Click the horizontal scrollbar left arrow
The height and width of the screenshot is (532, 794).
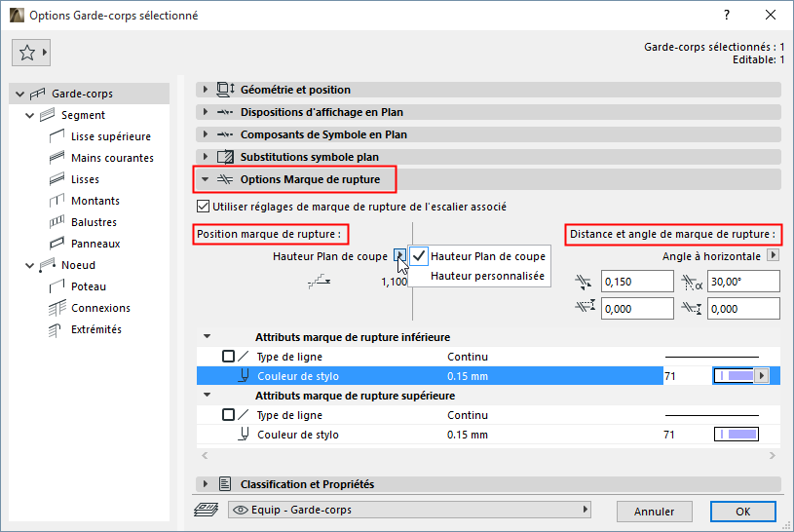click(205, 455)
